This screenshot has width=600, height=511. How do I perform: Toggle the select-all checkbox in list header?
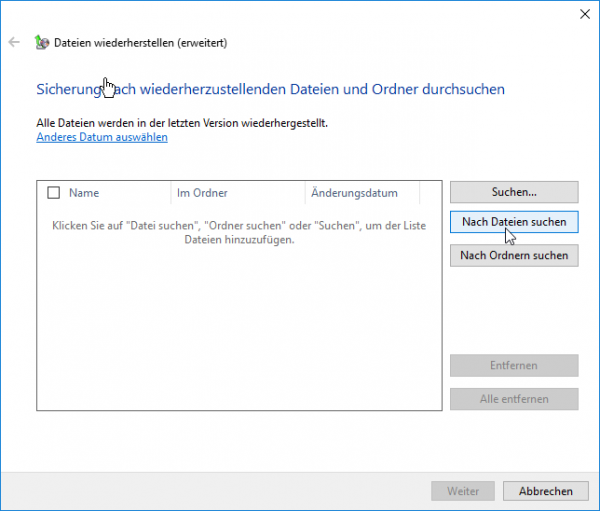tap(54, 193)
